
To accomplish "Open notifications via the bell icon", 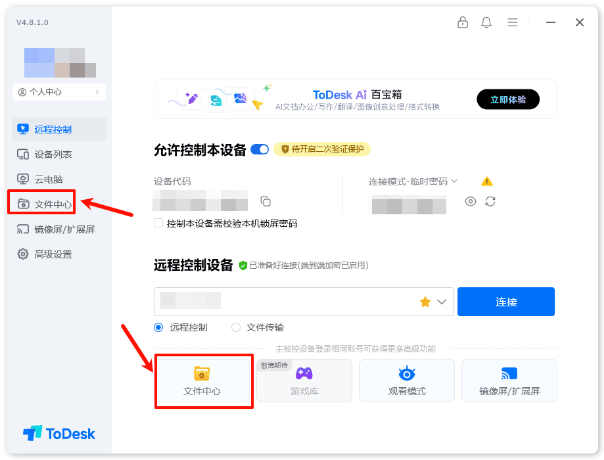I will click(x=486, y=22).
